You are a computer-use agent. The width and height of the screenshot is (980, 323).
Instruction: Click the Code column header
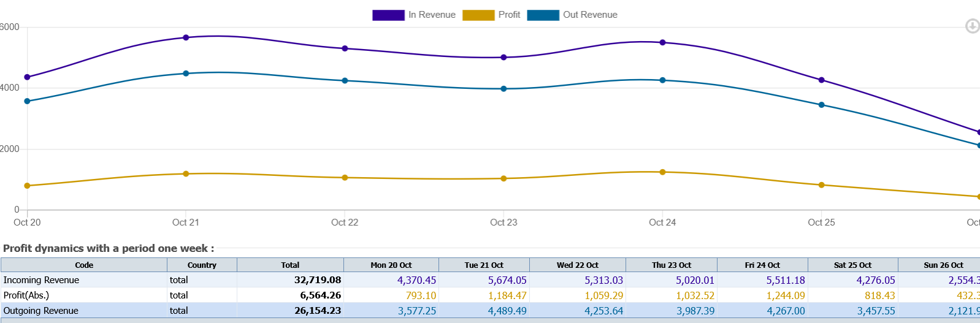coord(84,265)
